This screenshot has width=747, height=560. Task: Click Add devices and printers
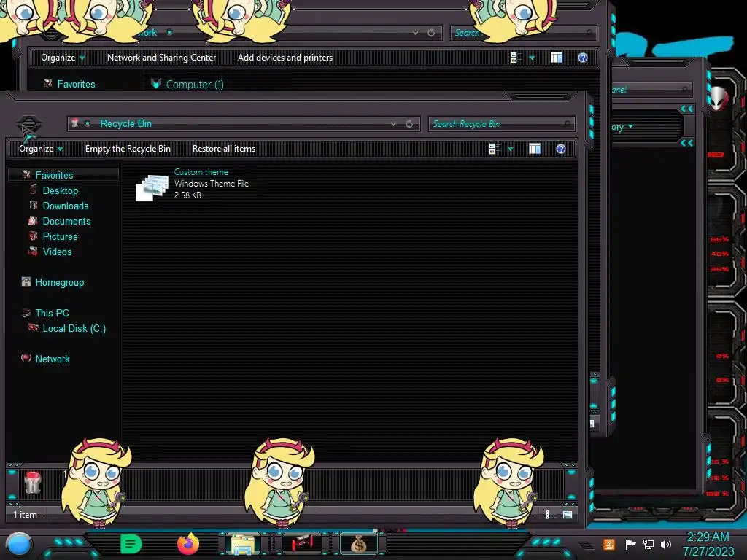tap(285, 57)
